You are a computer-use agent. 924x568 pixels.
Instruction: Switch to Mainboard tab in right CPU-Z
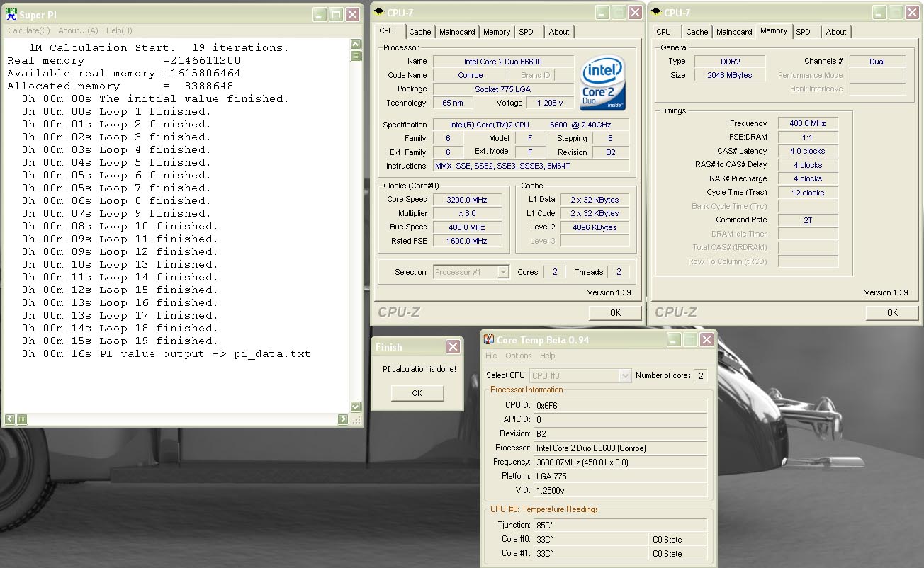click(735, 32)
